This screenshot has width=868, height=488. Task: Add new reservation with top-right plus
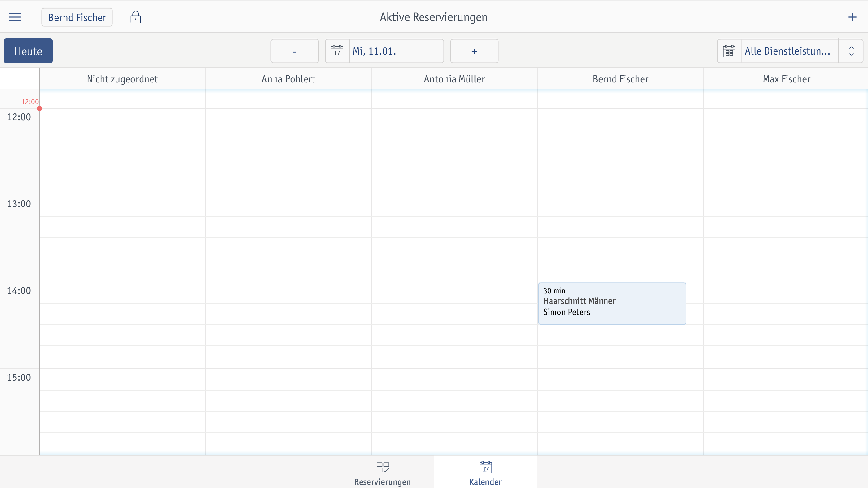[852, 17]
